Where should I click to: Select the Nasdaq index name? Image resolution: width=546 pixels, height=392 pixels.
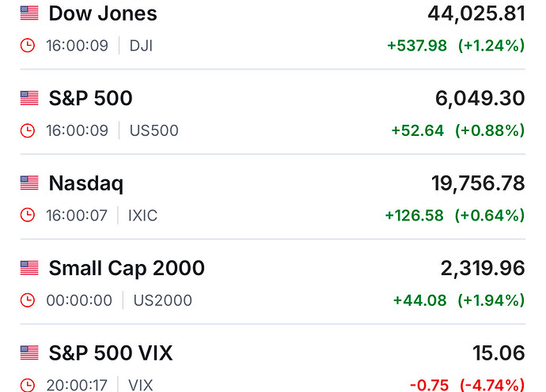point(86,183)
